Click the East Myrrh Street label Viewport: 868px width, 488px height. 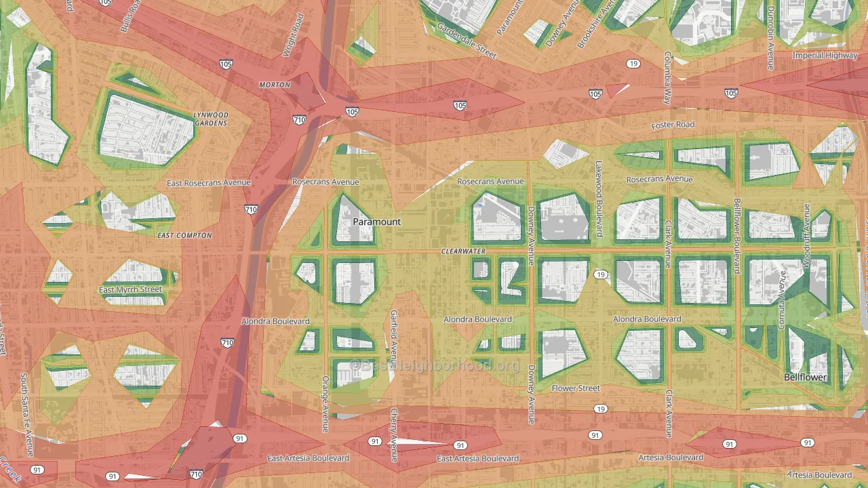click(x=131, y=290)
